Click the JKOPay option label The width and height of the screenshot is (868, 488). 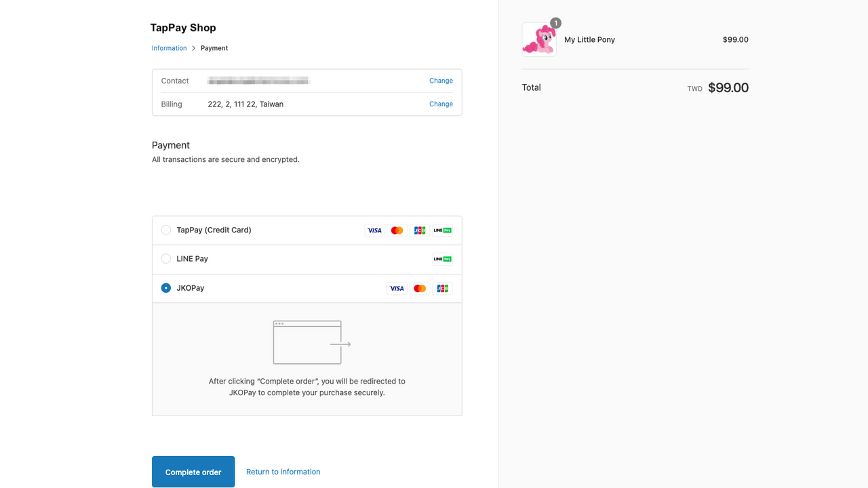[x=191, y=288]
